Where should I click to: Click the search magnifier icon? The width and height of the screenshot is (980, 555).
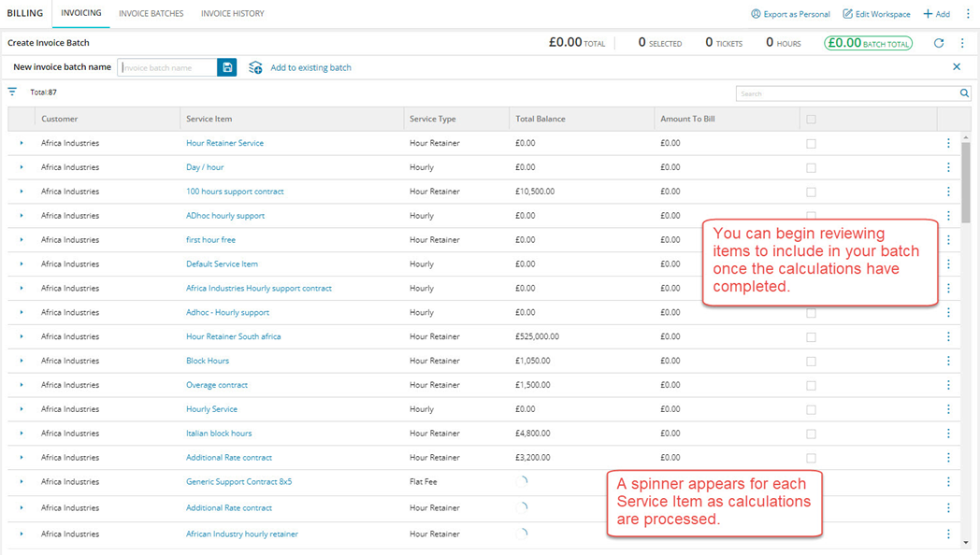click(964, 93)
